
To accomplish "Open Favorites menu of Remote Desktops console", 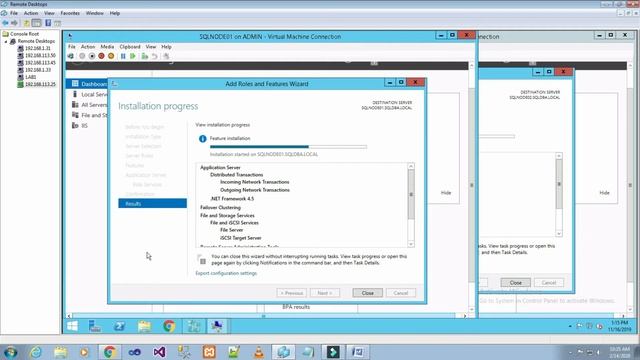I will click(70, 13).
